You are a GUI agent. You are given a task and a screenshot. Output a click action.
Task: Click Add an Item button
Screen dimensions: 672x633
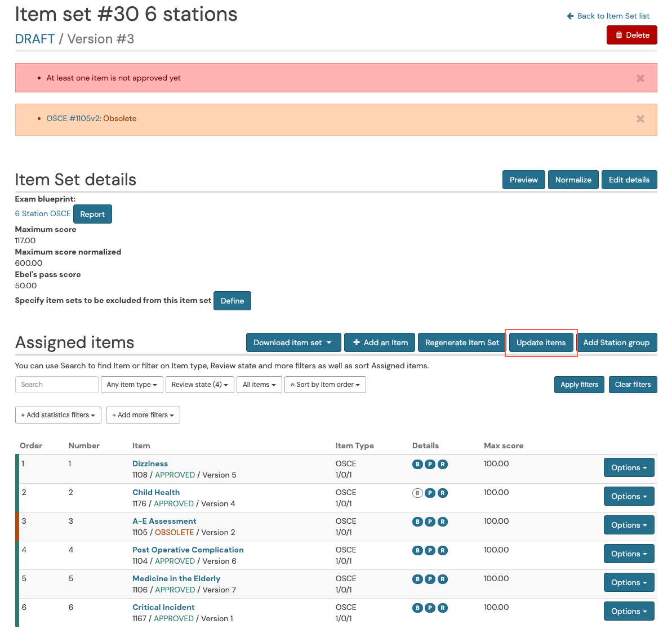[x=380, y=342]
